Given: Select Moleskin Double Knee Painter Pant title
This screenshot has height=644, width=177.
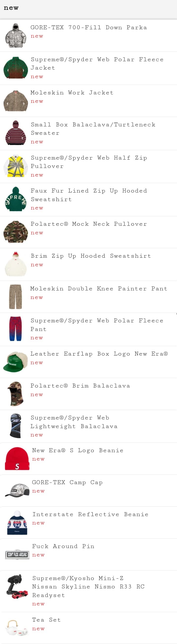Looking at the screenshot, I should point(99,289).
